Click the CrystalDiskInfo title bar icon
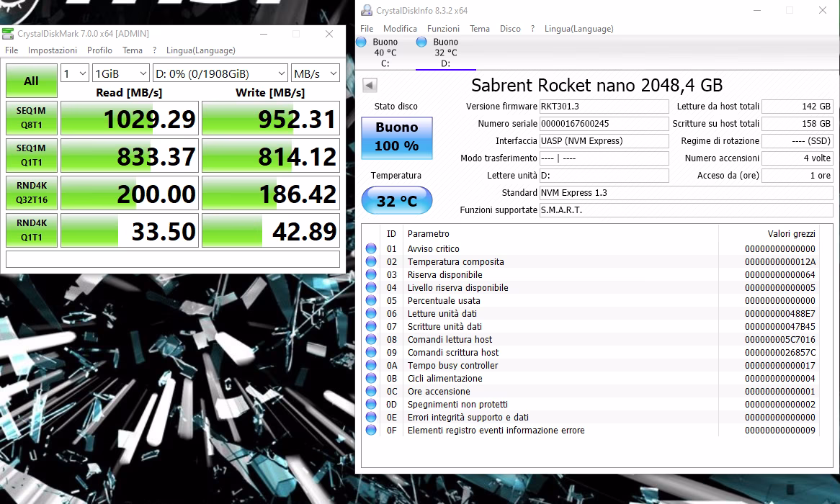 (x=367, y=10)
